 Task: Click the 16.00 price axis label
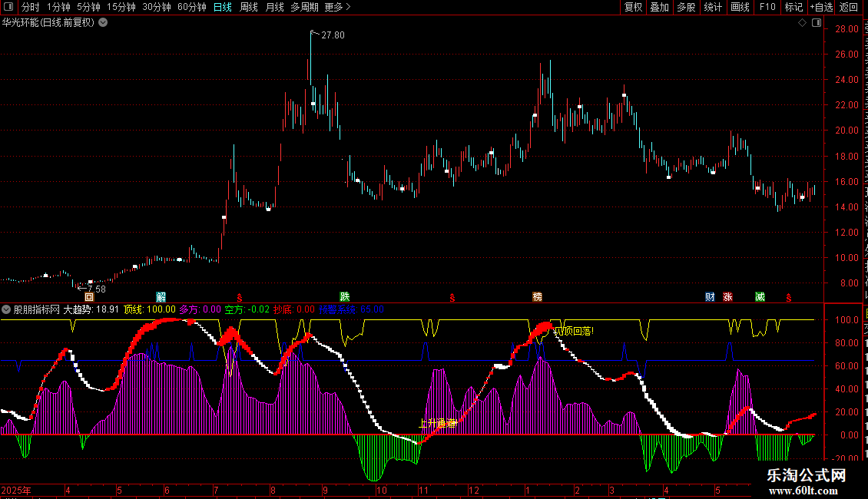(846, 182)
